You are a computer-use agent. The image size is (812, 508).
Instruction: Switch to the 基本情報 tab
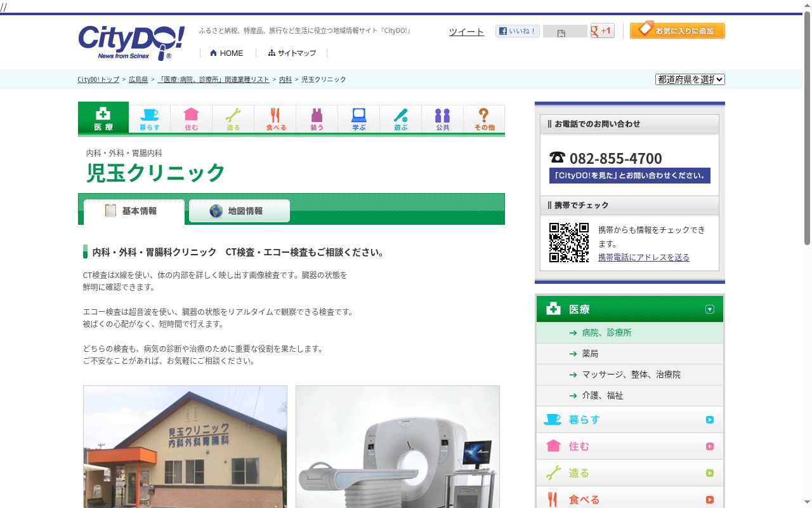pos(134,211)
